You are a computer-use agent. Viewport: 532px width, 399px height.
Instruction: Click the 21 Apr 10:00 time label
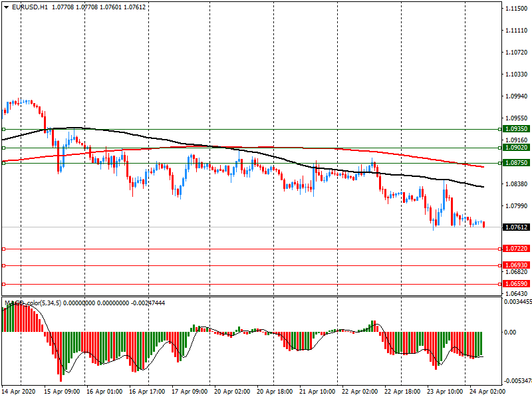(317, 392)
